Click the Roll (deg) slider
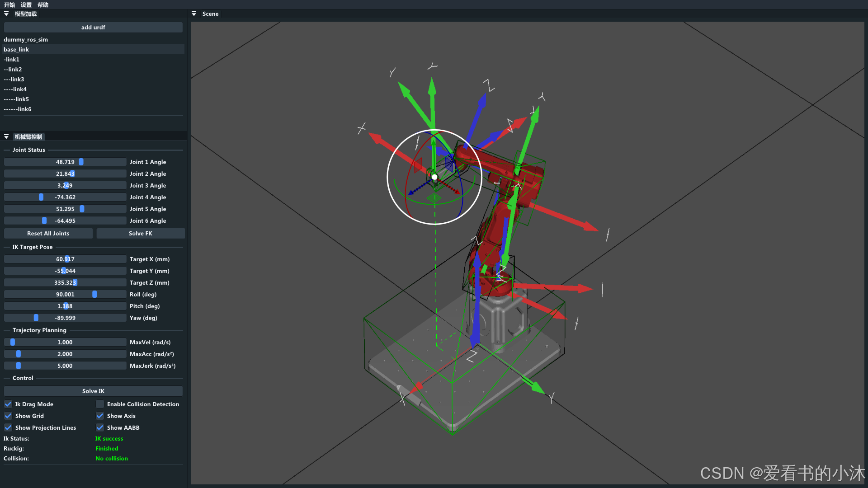Screen dimensions: 868x488 tap(65, 294)
